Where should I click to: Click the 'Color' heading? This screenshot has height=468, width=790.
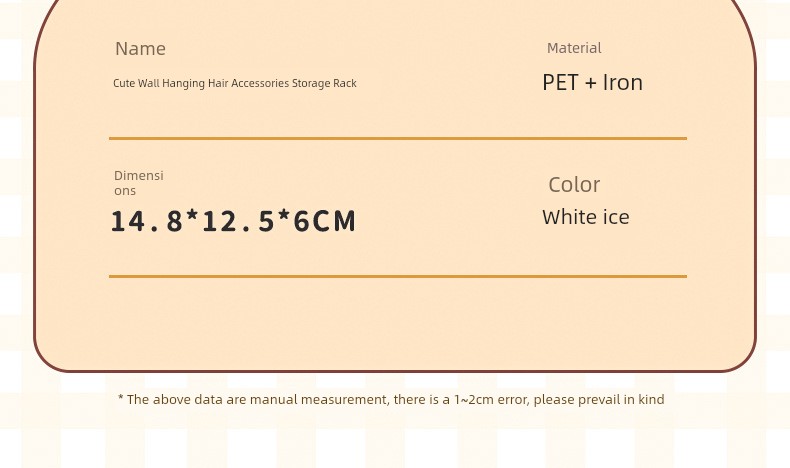[x=574, y=185]
